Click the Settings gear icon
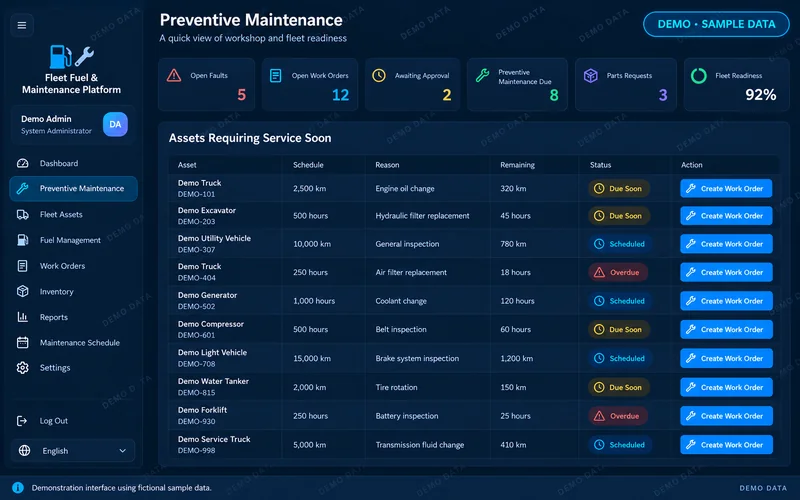Image resolution: width=800 pixels, height=500 pixels. pos(22,368)
